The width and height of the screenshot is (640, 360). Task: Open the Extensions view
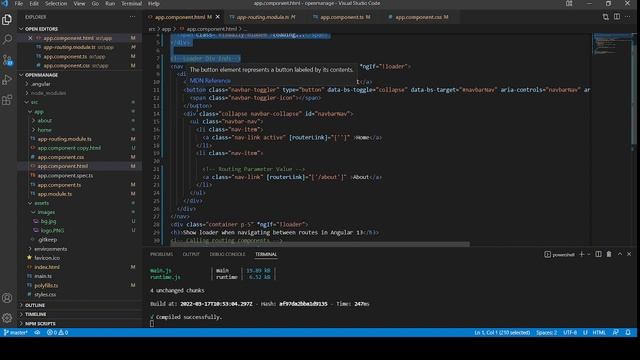(7, 100)
